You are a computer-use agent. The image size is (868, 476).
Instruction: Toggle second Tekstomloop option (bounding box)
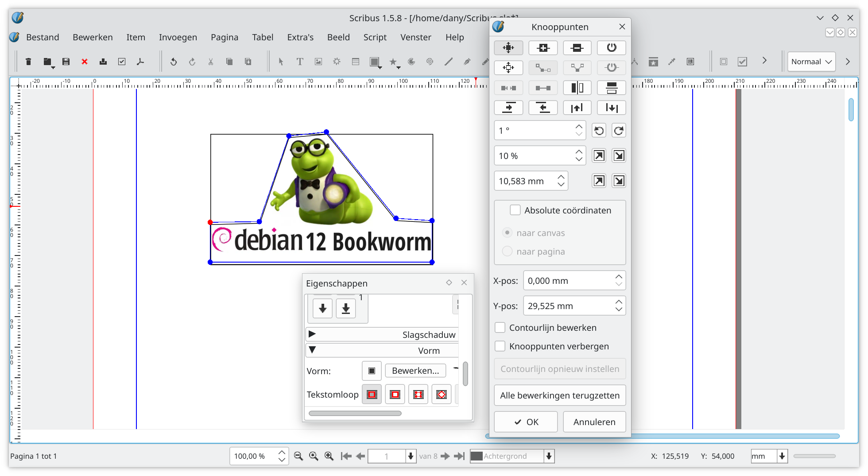[395, 394]
